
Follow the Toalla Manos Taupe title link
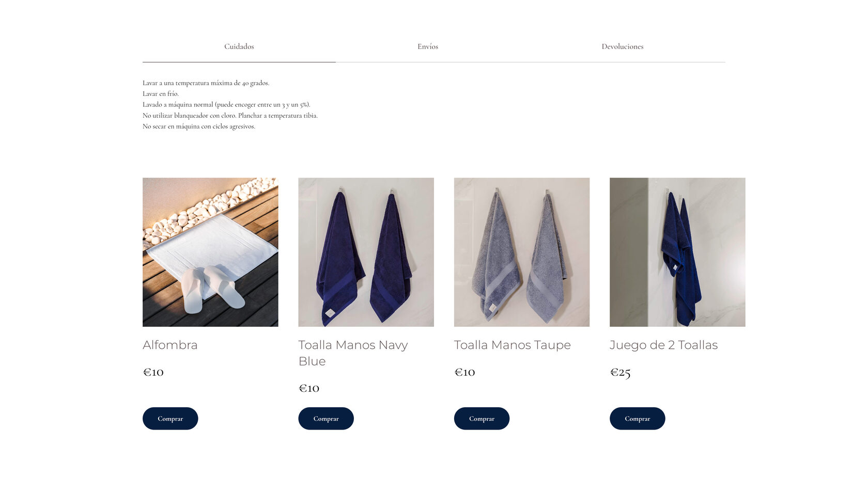pyautogui.click(x=513, y=345)
